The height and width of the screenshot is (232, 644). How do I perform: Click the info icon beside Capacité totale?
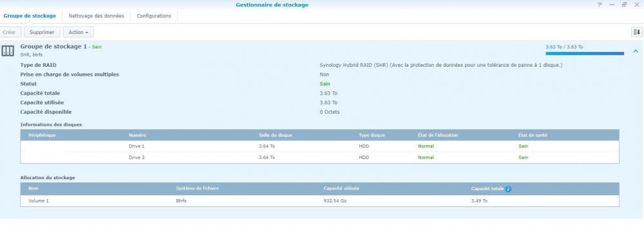(509, 189)
